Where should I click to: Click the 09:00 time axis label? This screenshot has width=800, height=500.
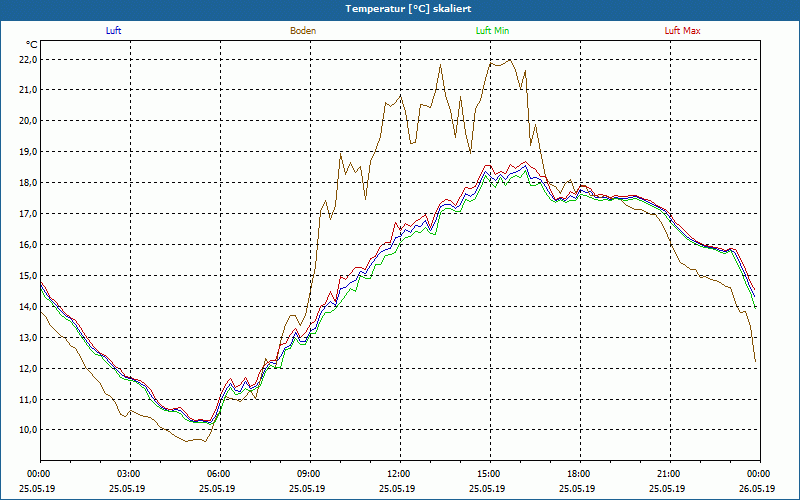[x=310, y=474]
